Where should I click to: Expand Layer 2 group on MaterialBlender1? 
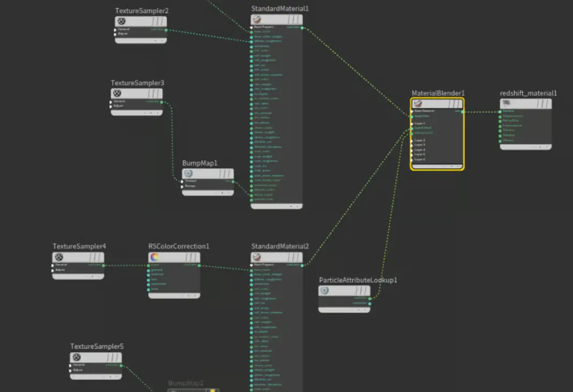tap(412, 140)
